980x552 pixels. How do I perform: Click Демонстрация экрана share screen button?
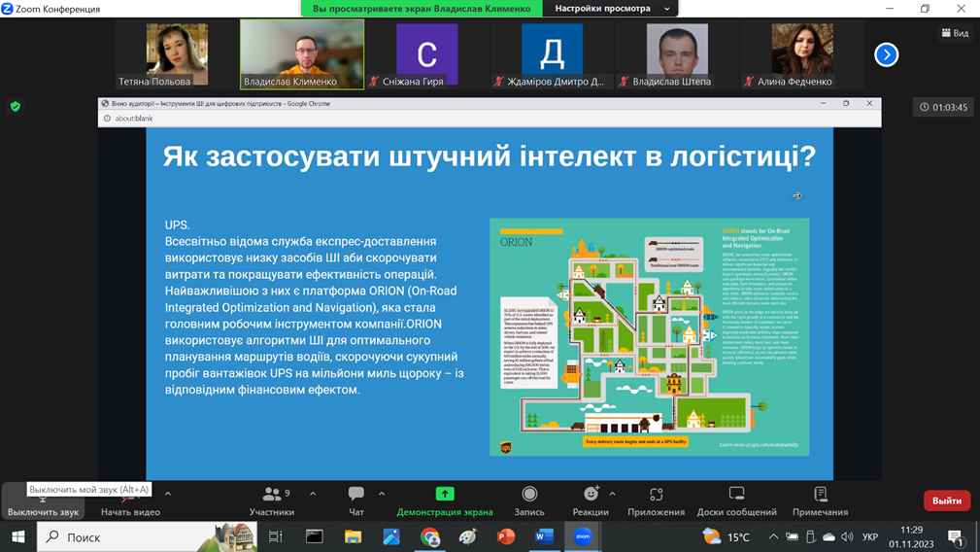coord(445,502)
